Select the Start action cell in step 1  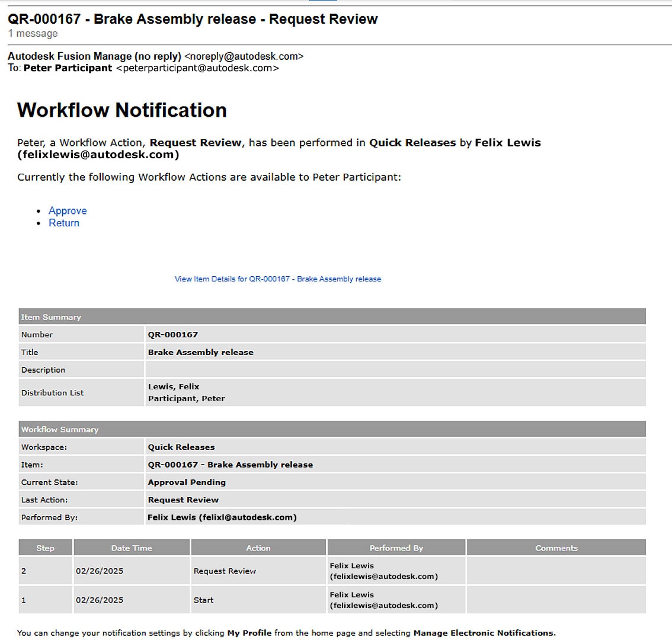click(x=203, y=600)
